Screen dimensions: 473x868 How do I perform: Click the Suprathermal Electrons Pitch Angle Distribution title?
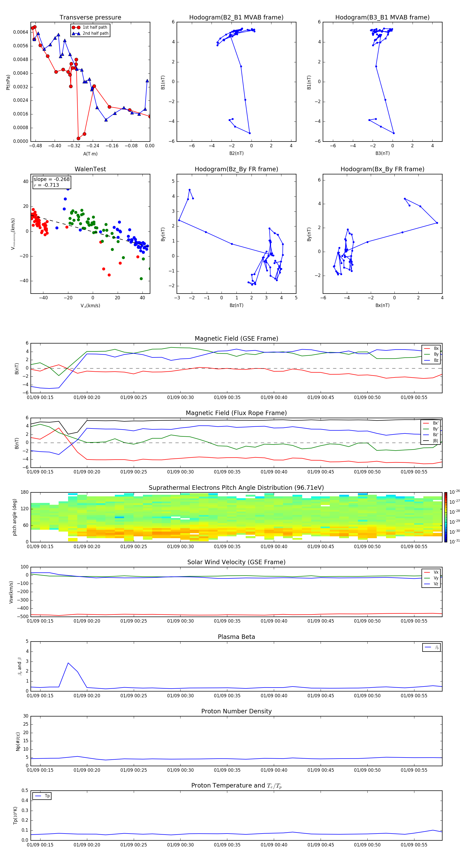click(236, 488)
